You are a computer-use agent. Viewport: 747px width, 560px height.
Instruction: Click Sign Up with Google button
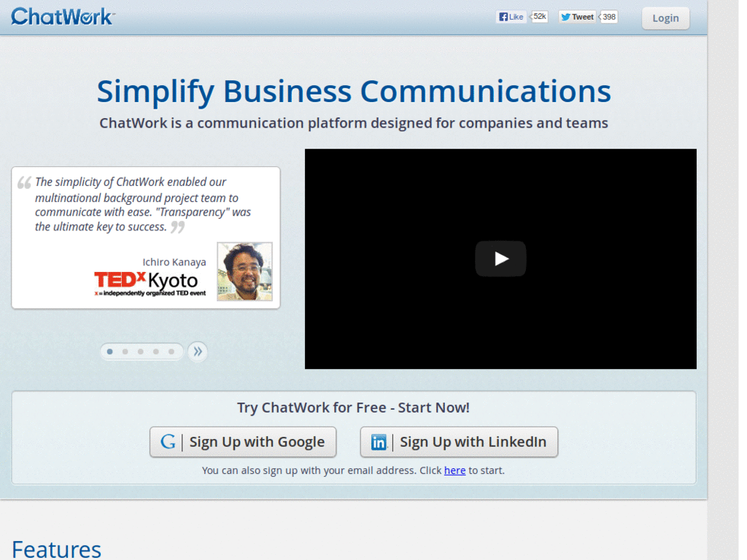(243, 442)
